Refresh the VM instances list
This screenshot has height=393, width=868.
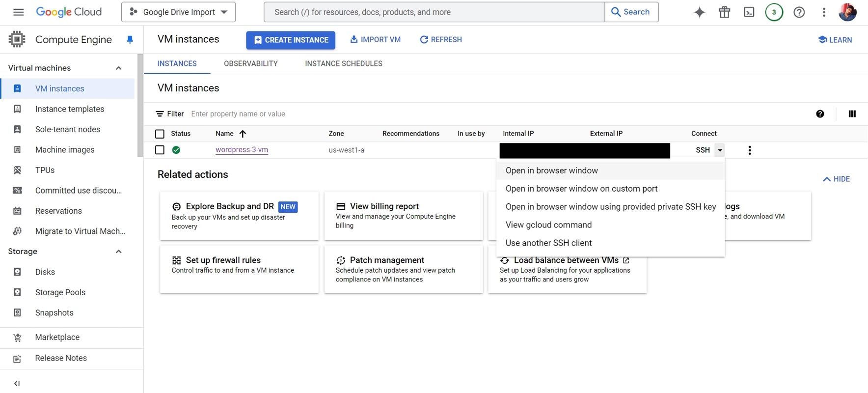click(441, 40)
